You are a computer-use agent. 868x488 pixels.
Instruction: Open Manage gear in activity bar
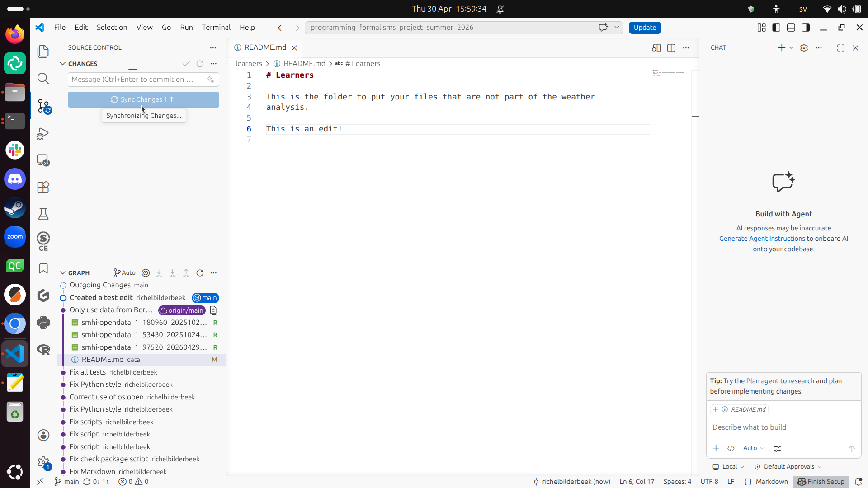(x=43, y=462)
